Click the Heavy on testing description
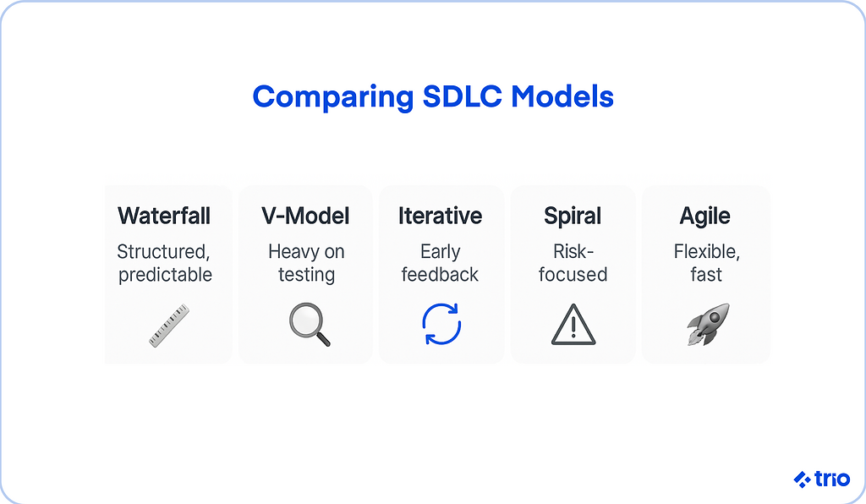The width and height of the screenshot is (866, 504). [306, 263]
